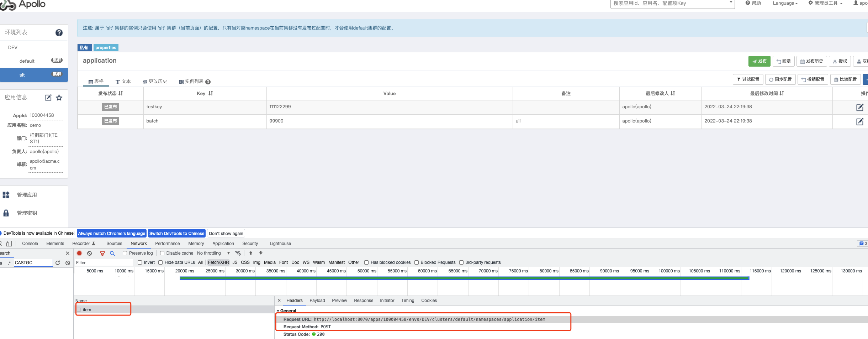Switch to the Payload tab
The image size is (868, 339).
(317, 301)
